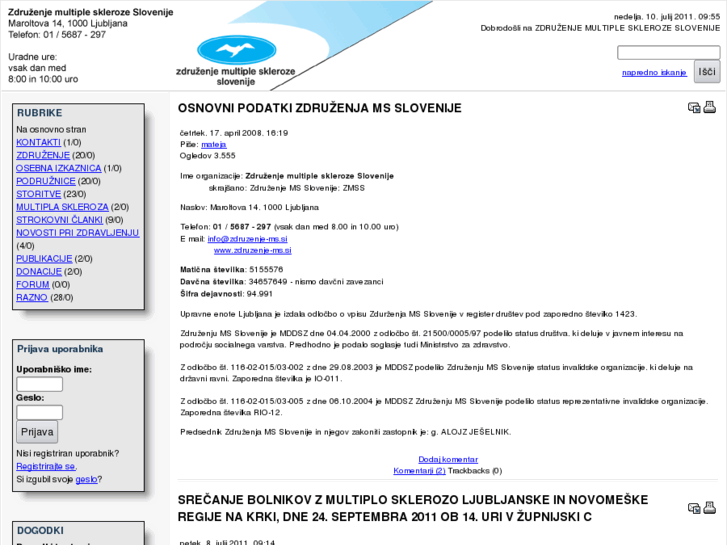Click the Ogledov 3.555 view count
Screen dimensions: 727x545
tap(208, 156)
